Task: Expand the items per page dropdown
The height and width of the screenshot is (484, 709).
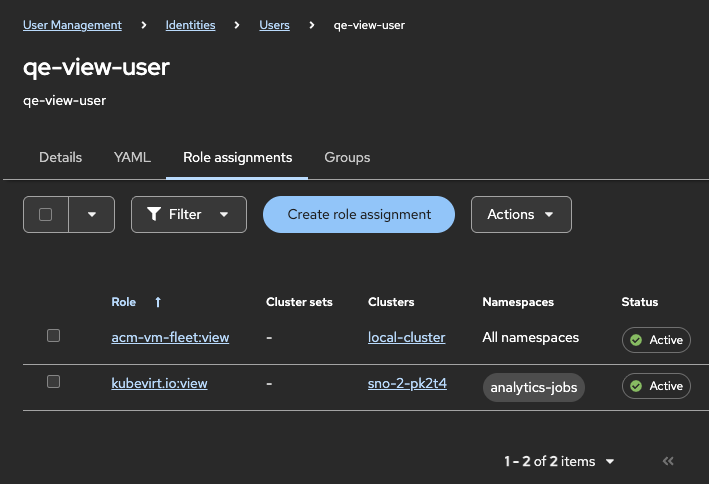Action: pos(610,461)
